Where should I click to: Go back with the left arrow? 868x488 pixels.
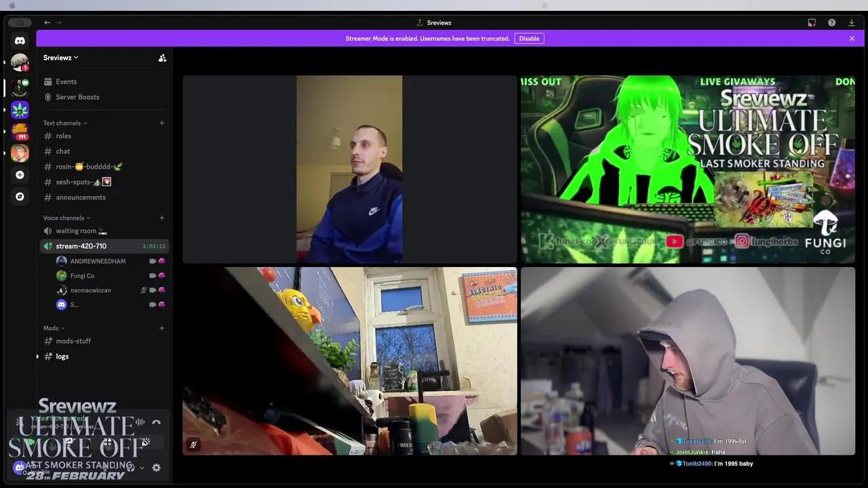47,22
